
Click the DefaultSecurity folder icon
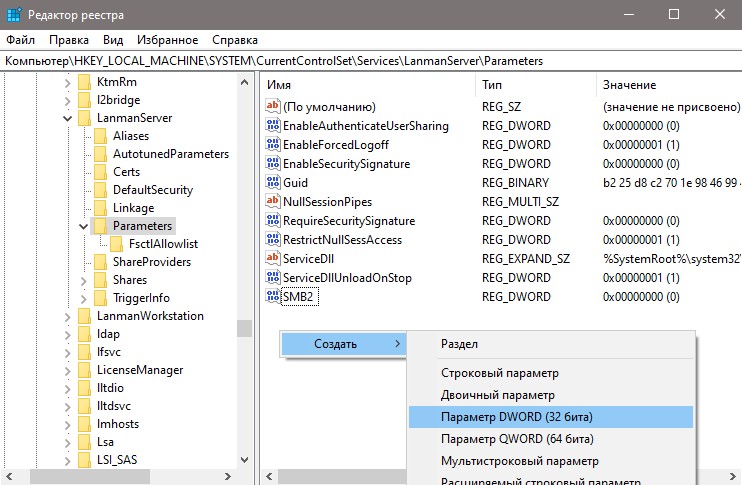(101, 190)
